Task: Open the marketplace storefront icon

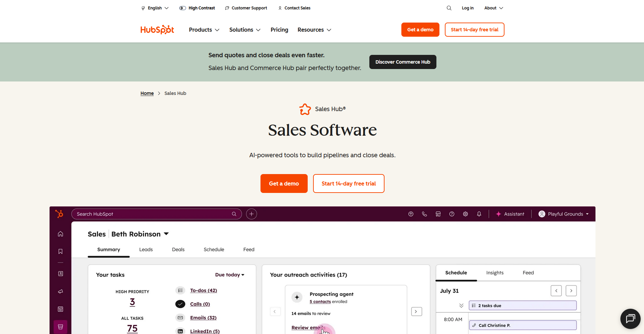Action: click(438, 214)
